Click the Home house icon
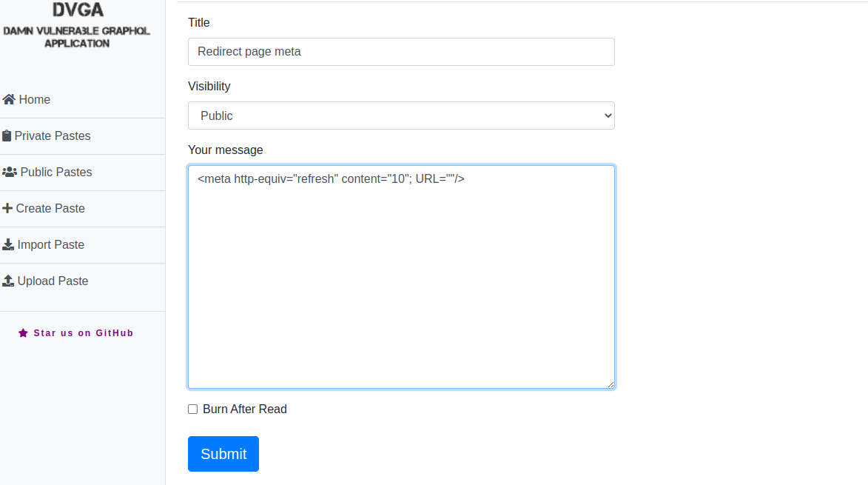 coord(9,99)
